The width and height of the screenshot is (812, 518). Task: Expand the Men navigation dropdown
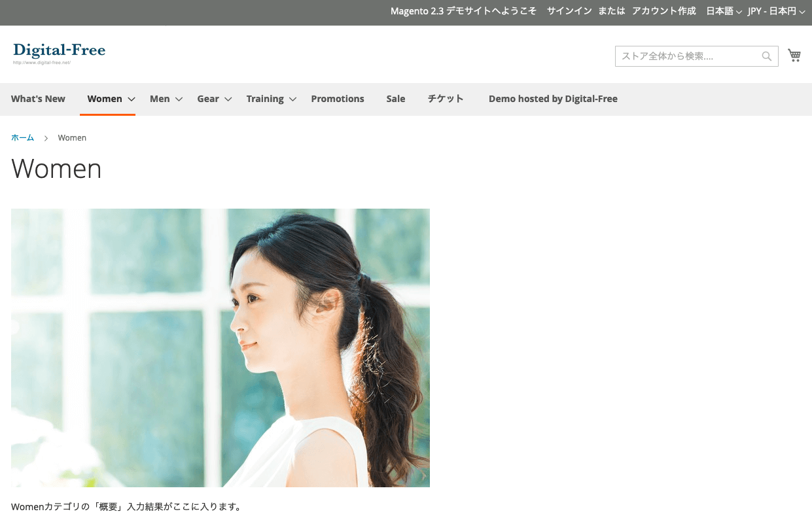click(x=159, y=99)
